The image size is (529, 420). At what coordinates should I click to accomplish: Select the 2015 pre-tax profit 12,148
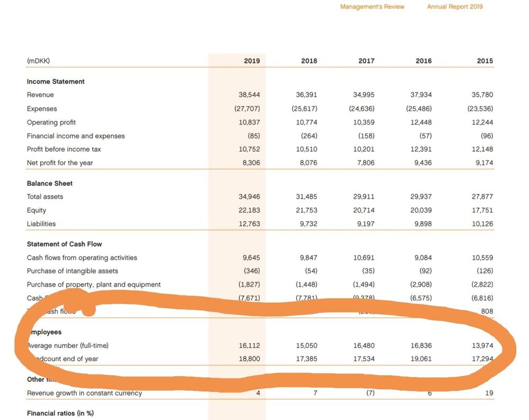tap(482, 149)
